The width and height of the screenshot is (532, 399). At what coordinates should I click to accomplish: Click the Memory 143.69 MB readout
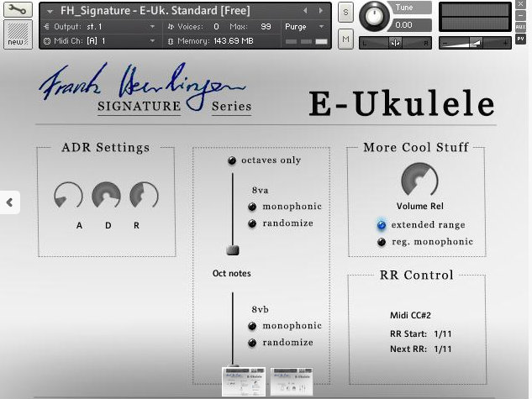[x=234, y=41]
